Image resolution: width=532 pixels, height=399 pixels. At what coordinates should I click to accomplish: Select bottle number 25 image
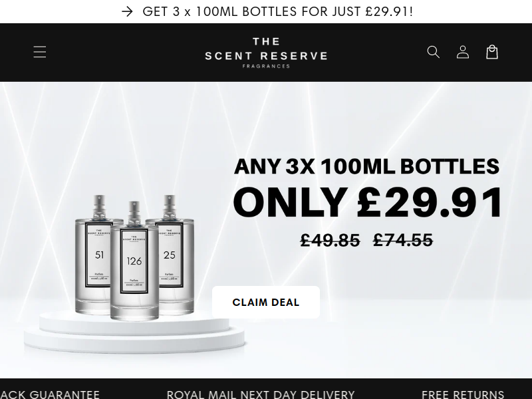coord(171,255)
